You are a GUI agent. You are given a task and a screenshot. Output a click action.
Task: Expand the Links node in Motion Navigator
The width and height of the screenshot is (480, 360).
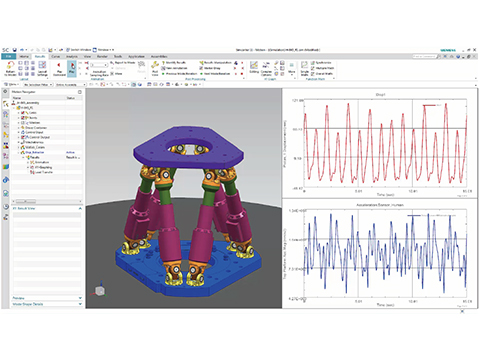tap(19, 113)
